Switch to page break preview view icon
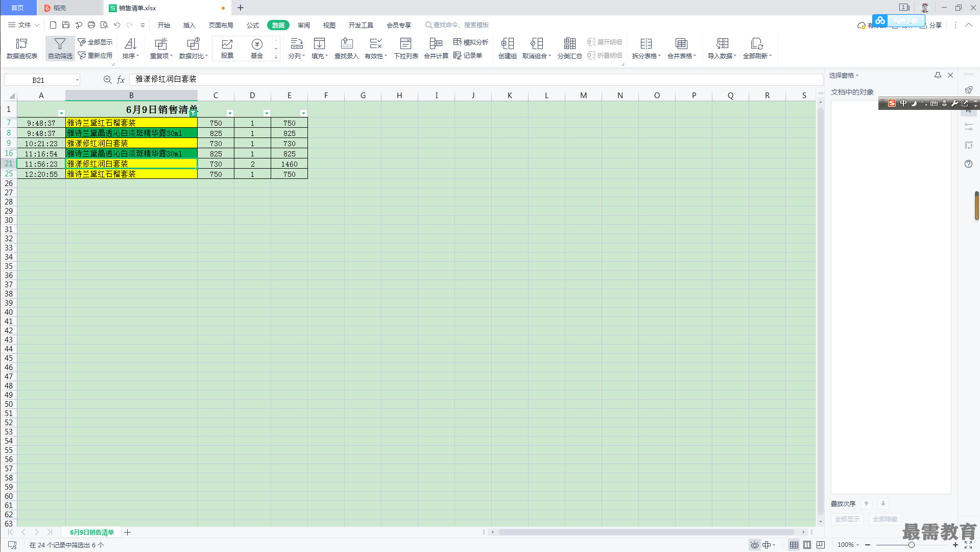980x552 pixels. click(807, 545)
